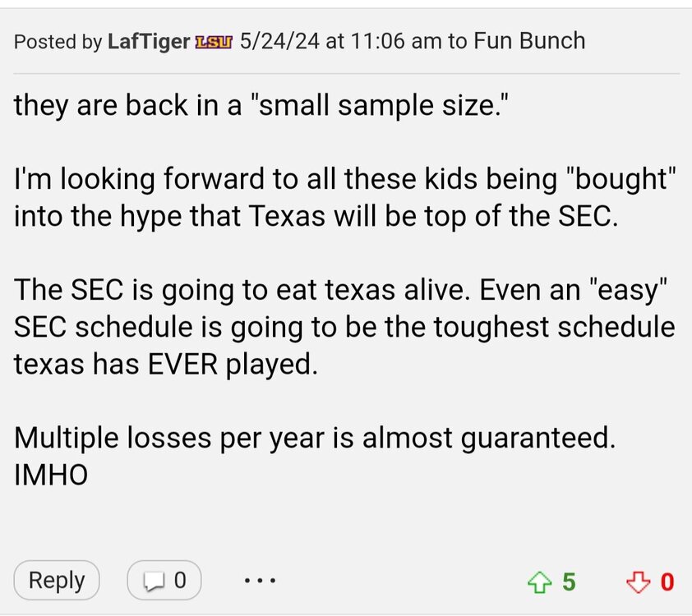This screenshot has height=616, width=692.
Task: Open the three-dot more options menu
Action: tap(261, 582)
